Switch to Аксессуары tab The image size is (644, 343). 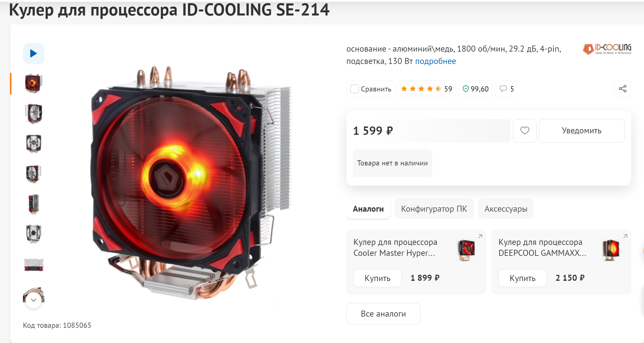[506, 209]
